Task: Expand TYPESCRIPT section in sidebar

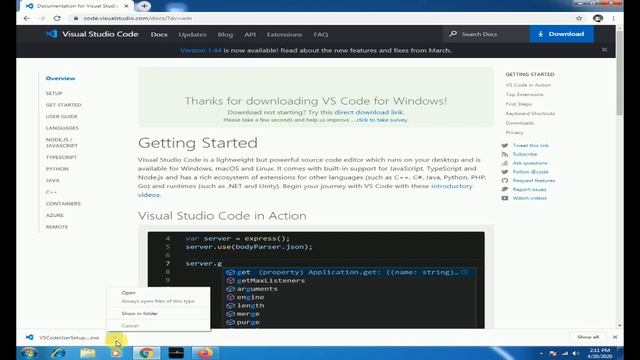Action: 61,157
